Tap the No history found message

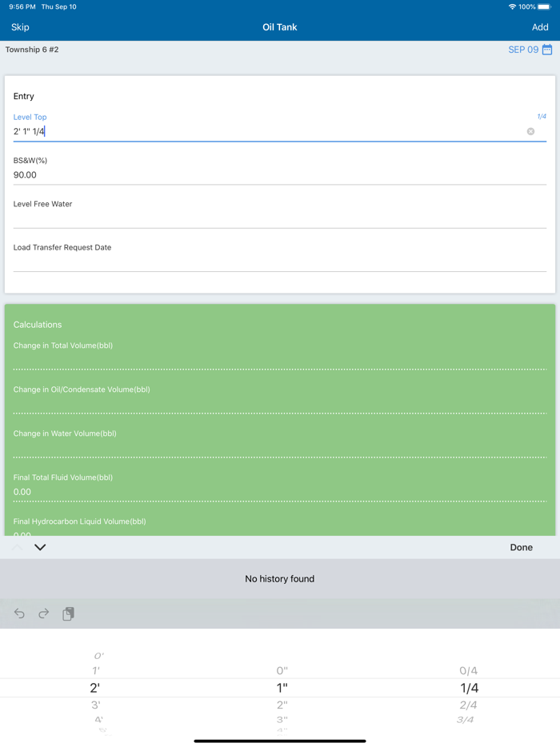point(280,579)
